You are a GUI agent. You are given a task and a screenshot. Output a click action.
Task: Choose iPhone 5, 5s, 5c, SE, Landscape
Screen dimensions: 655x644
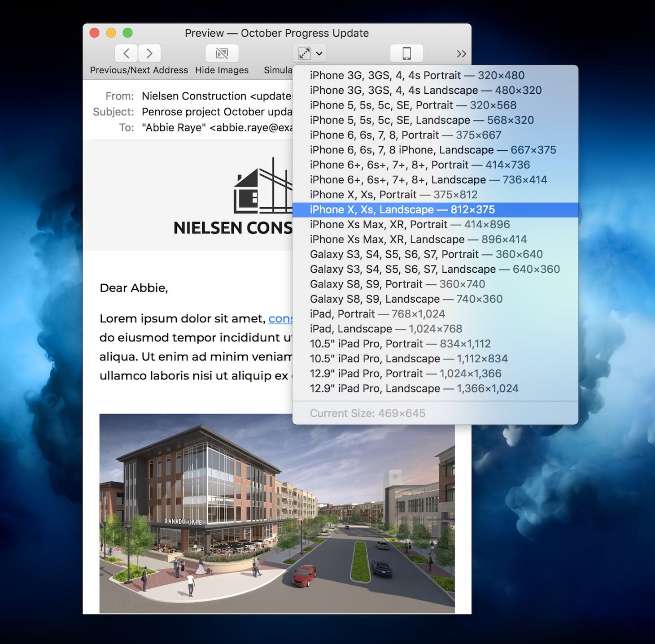[435, 120]
